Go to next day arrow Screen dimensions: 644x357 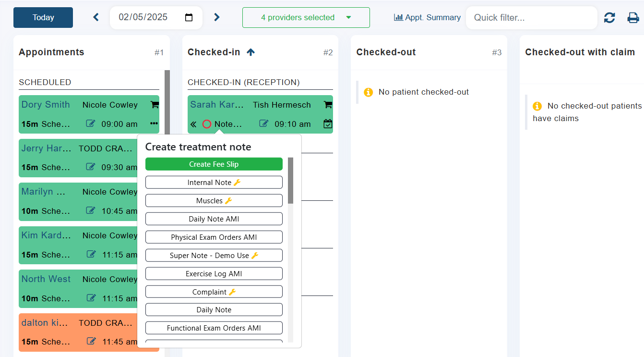pos(216,17)
